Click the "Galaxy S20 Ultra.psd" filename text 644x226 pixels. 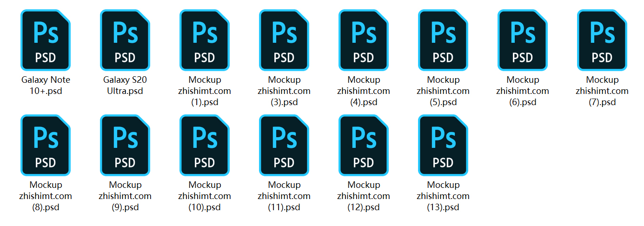[x=125, y=86]
